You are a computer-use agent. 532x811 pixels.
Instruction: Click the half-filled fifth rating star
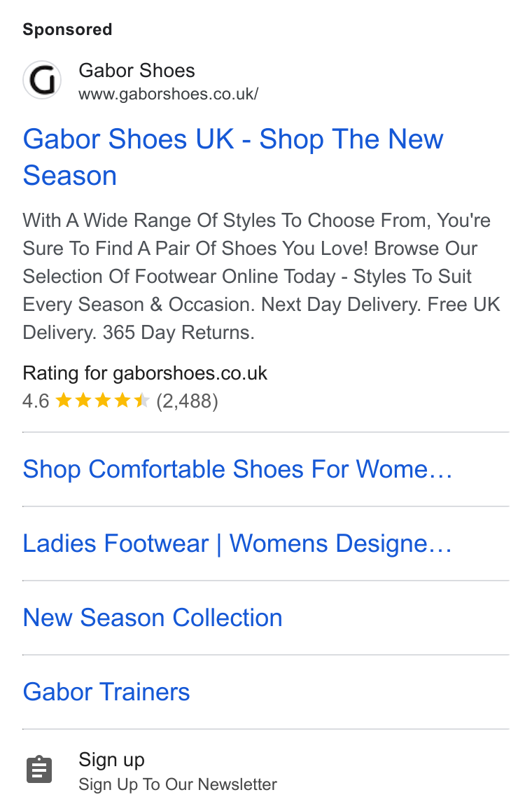click(141, 401)
